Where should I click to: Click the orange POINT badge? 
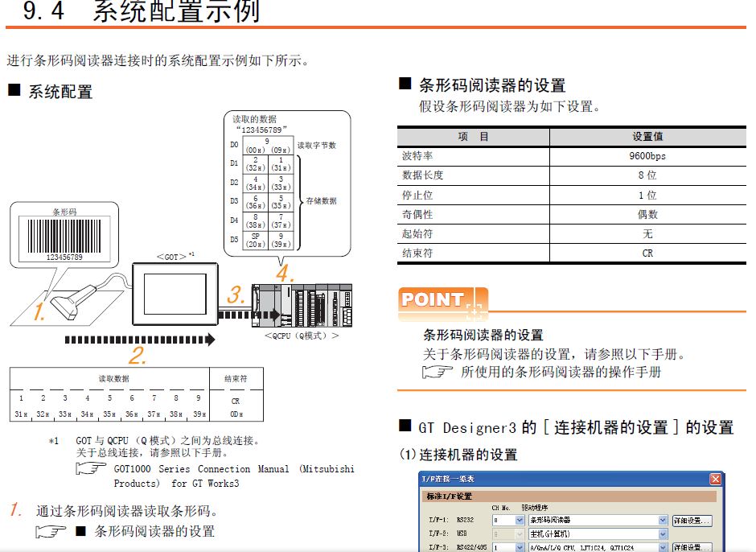point(435,300)
